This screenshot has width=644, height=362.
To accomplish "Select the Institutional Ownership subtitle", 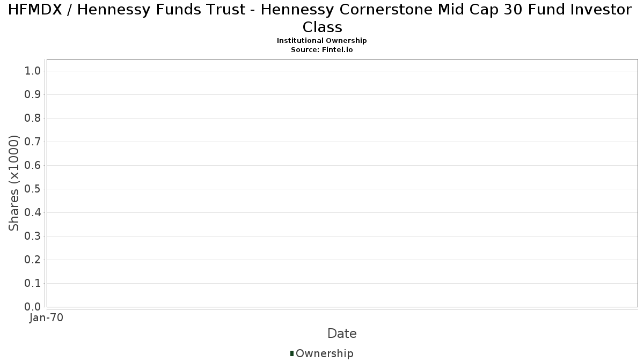I will [x=321, y=41].
